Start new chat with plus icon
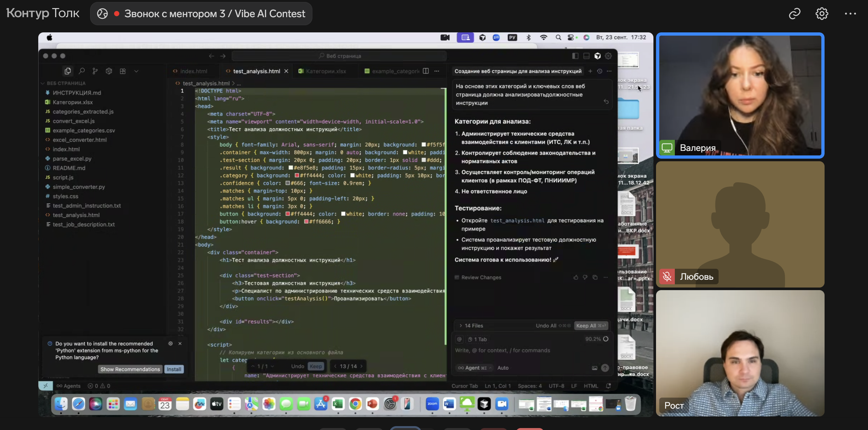Image resolution: width=868 pixels, height=430 pixels. [x=590, y=71]
